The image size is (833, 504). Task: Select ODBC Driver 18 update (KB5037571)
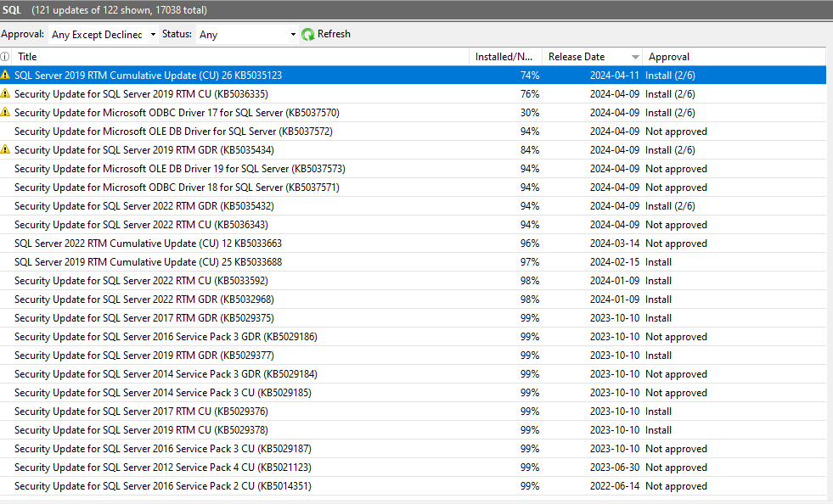click(x=413, y=187)
